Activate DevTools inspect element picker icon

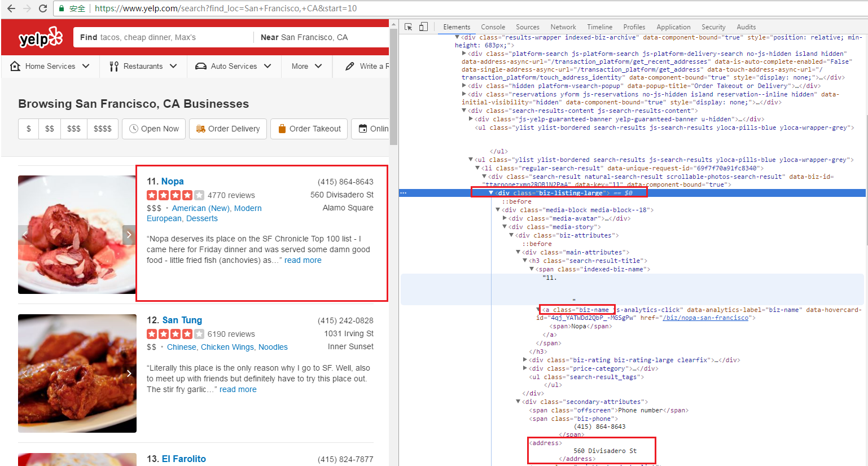[409, 27]
